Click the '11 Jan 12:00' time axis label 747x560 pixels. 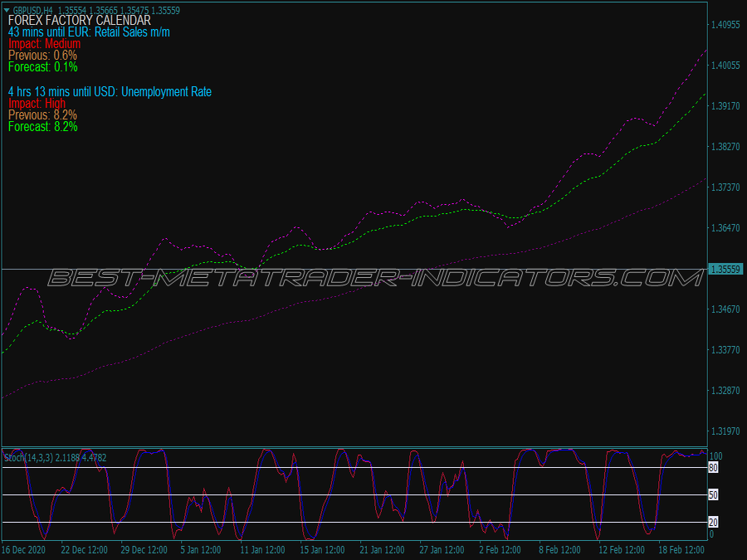pos(262,550)
